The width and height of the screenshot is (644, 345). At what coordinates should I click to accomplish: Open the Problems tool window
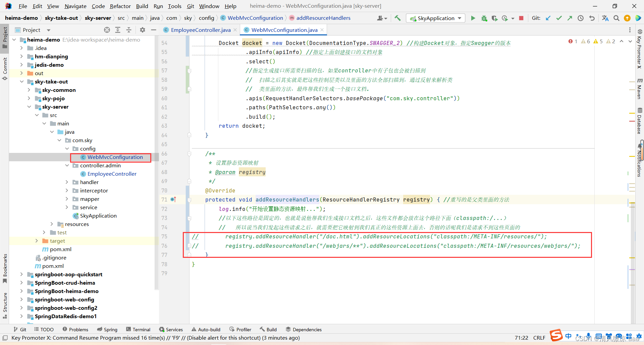coord(75,330)
